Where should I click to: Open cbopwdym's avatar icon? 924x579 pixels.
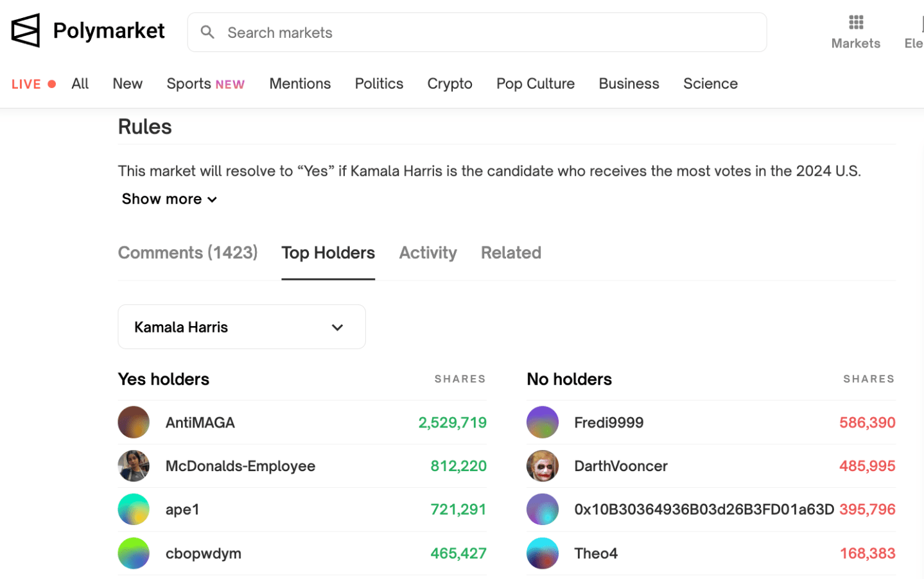134,553
